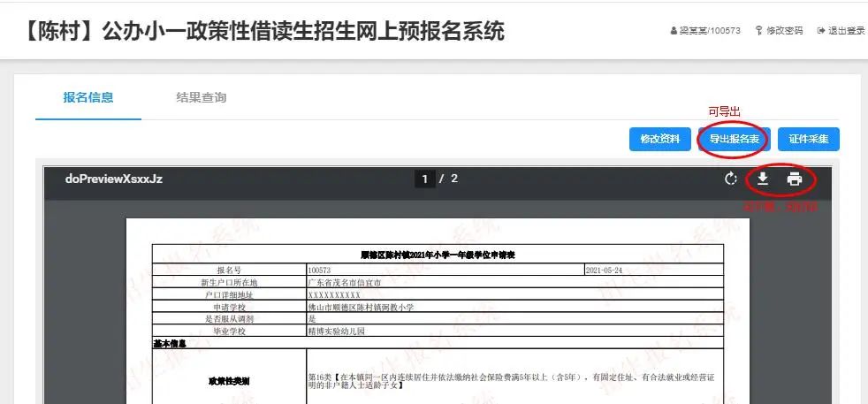Click the 是否服从调剂 label cell
Image resolution: width=868 pixels, height=404 pixels.
[229, 319]
